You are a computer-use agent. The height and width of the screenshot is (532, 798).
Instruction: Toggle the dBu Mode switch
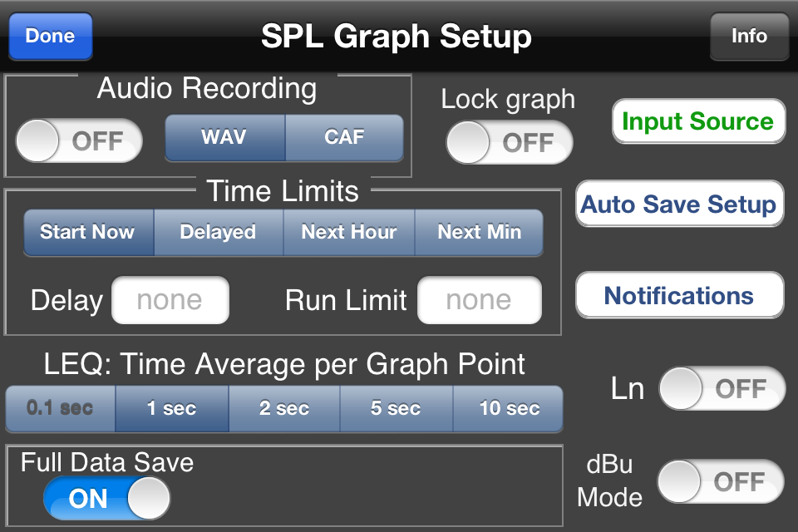pyautogui.click(x=721, y=481)
